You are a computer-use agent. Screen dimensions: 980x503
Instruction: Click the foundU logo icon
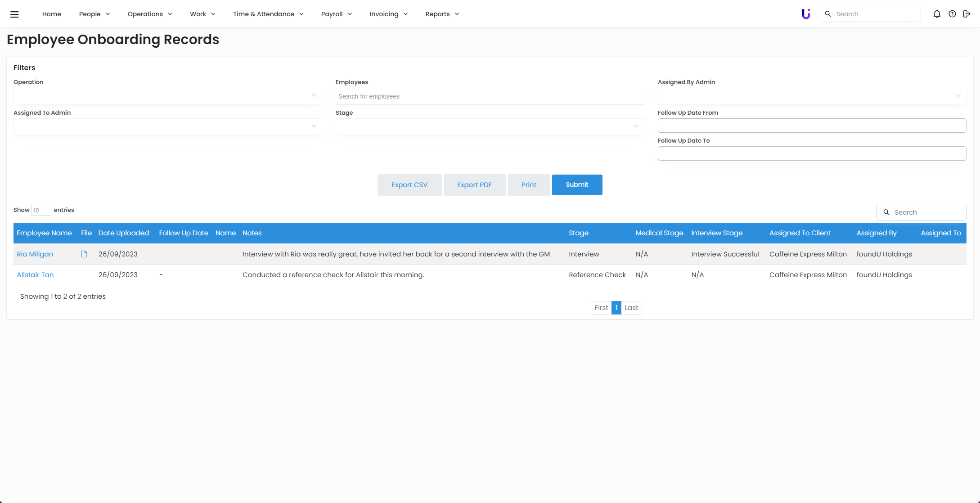point(806,14)
